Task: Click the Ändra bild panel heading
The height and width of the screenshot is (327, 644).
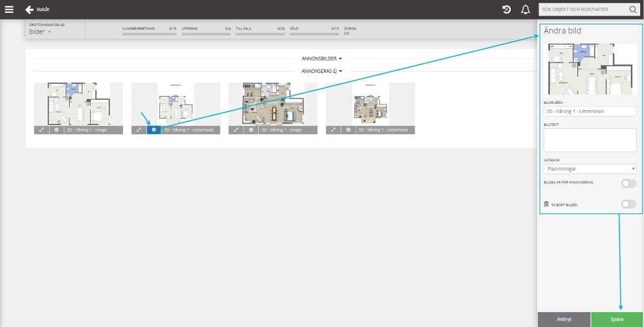Action: click(562, 31)
